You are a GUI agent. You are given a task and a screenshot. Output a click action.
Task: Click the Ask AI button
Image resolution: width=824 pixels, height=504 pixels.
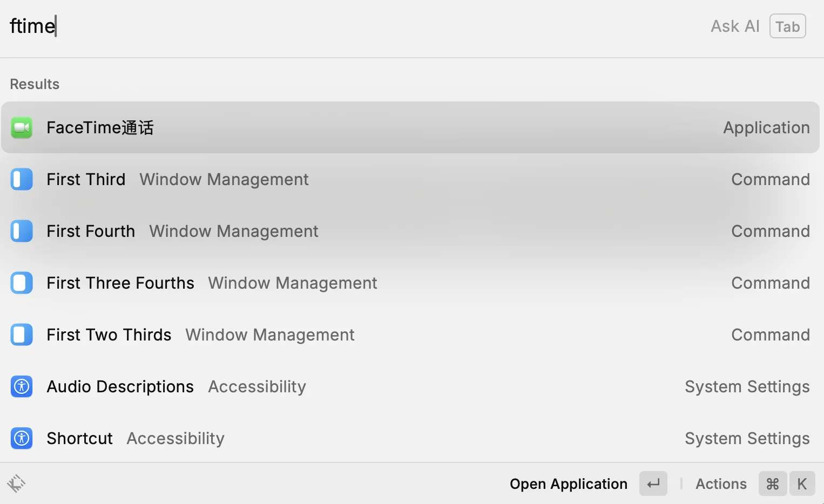pos(735,26)
